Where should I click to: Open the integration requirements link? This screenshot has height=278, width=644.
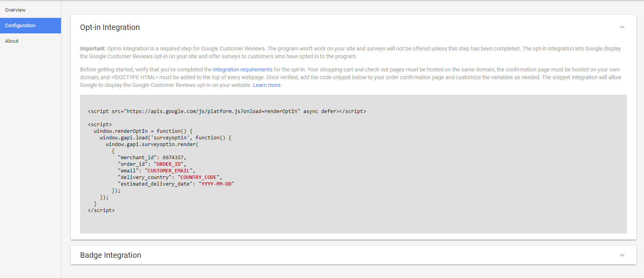[x=243, y=69]
